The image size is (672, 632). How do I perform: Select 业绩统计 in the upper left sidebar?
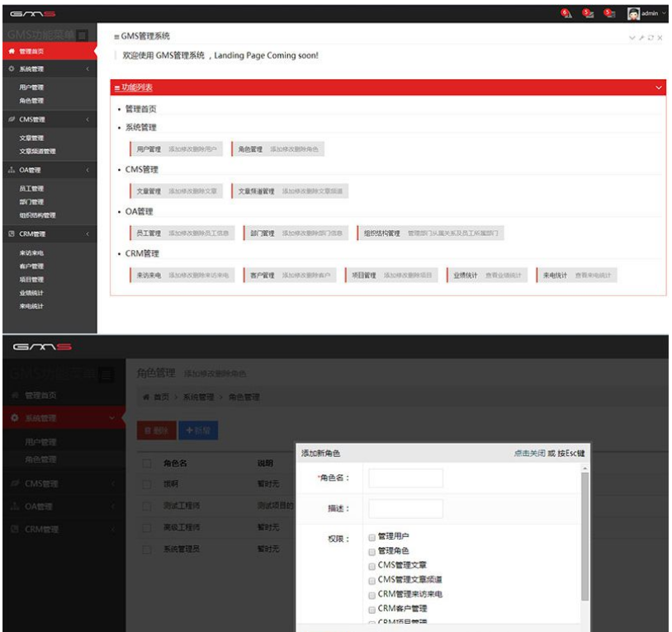click(x=31, y=293)
